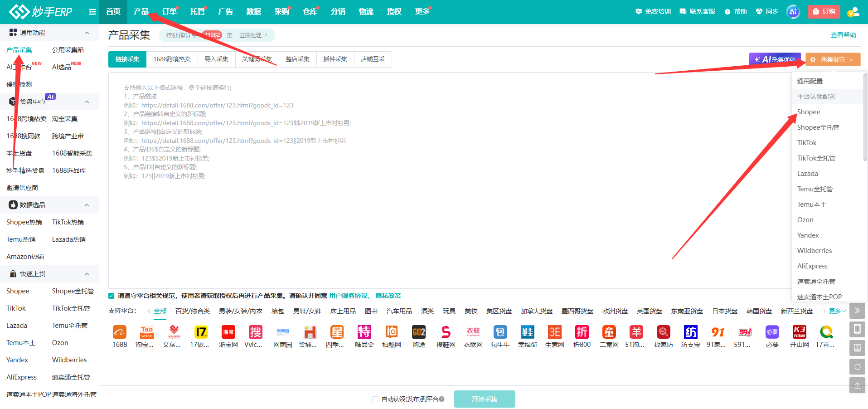Screen dimensions: 868x409
Task: Open 淘宝采集 in the sidebar
Action: point(65,119)
